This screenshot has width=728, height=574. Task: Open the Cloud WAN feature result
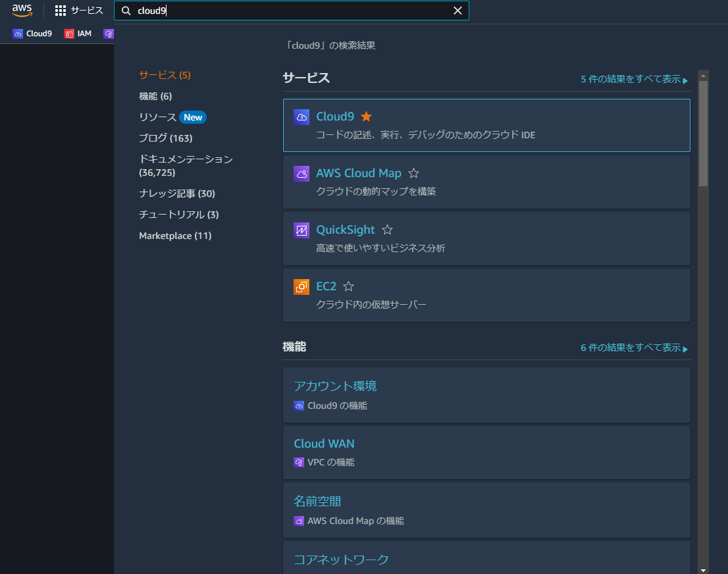tap(324, 443)
